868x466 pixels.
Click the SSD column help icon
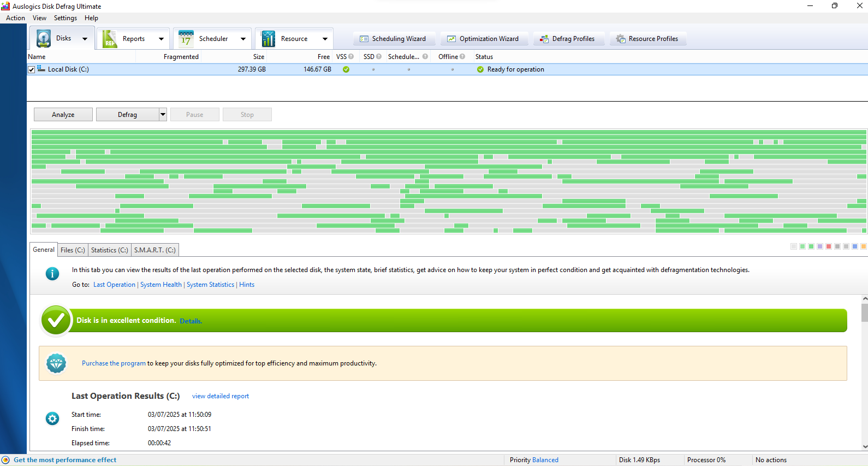point(379,56)
